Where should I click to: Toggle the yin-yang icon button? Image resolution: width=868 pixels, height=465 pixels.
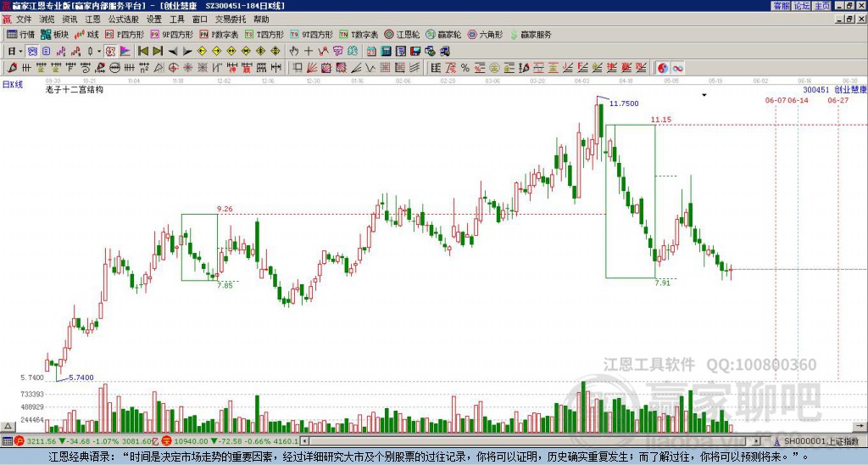tap(663, 68)
